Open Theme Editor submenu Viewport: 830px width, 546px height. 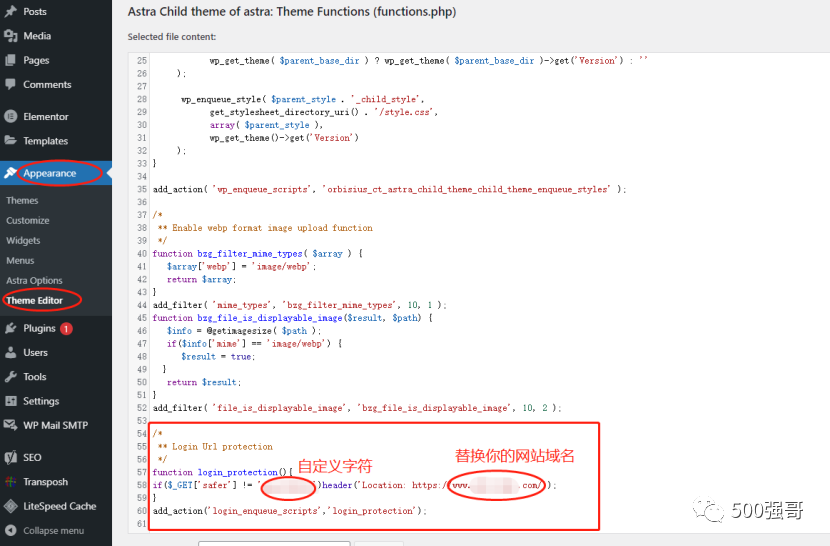(x=34, y=300)
